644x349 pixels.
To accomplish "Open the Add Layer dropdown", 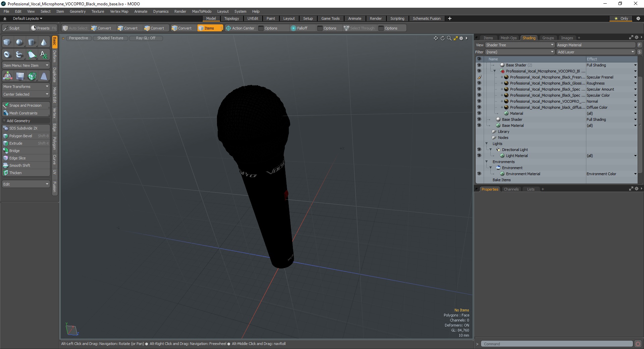I will 596,52.
